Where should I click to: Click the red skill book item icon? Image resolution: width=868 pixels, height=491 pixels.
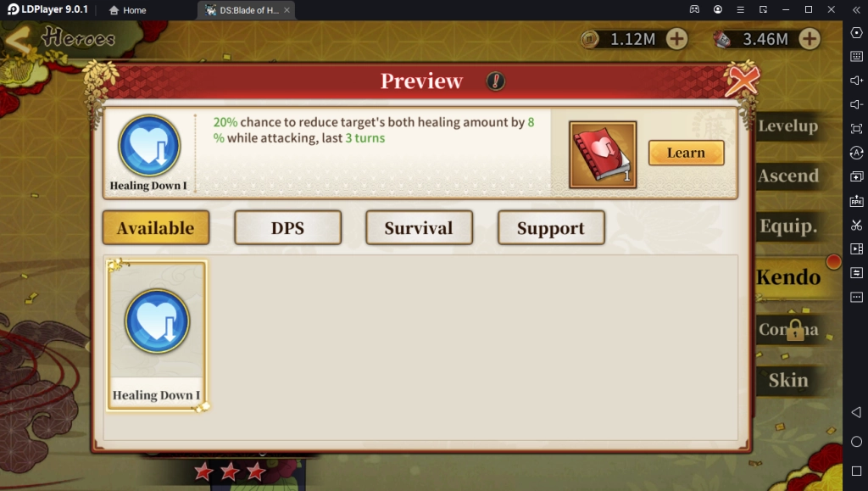click(x=603, y=155)
